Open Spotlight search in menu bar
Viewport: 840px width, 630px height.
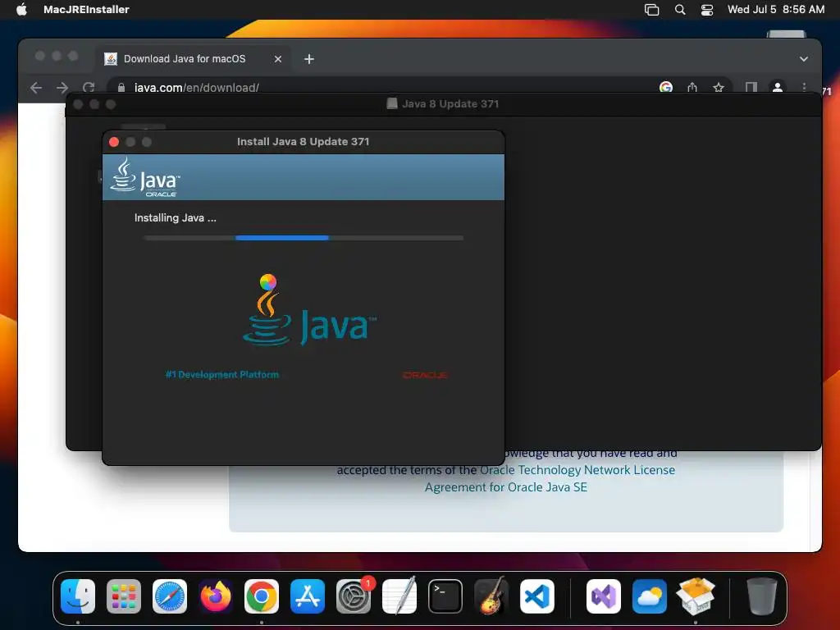pos(680,10)
